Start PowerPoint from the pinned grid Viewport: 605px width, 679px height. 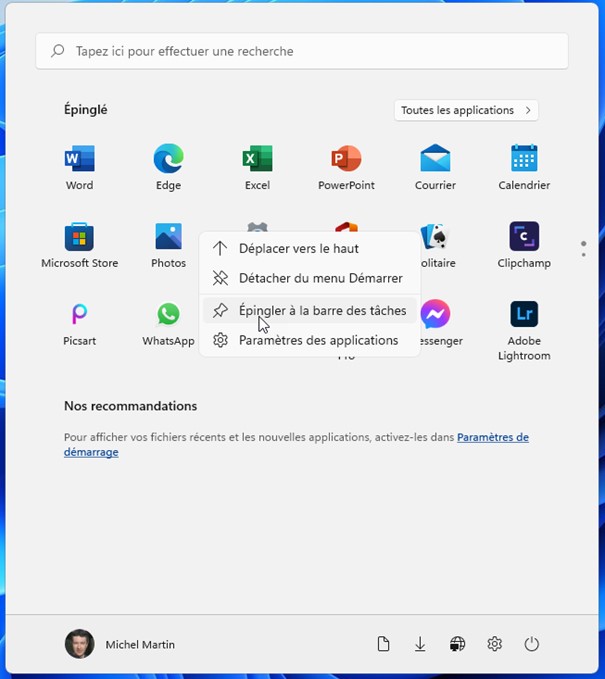point(346,160)
